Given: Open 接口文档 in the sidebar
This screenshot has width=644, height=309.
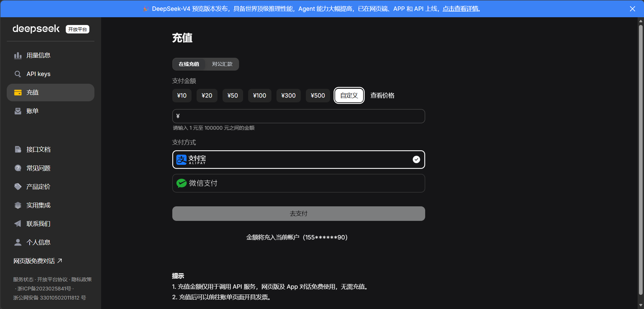Looking at the screenshot, I should pos(51,149).
